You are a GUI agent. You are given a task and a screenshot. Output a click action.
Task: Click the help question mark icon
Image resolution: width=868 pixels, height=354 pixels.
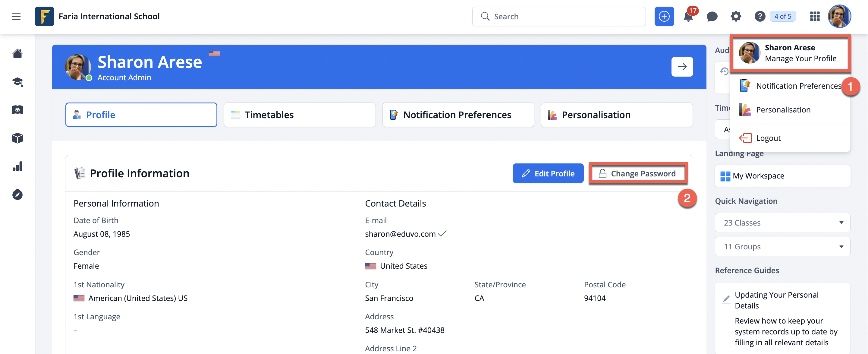coord(759,17)
